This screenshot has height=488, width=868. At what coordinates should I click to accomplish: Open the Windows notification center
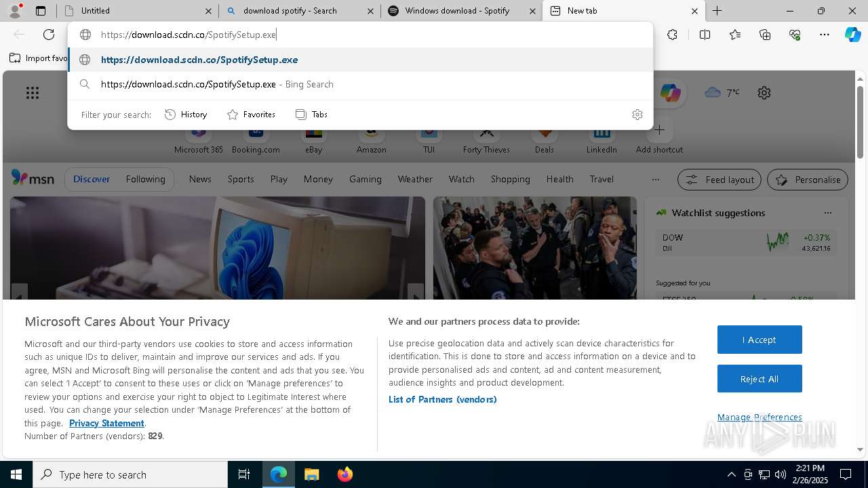point(846,474)
